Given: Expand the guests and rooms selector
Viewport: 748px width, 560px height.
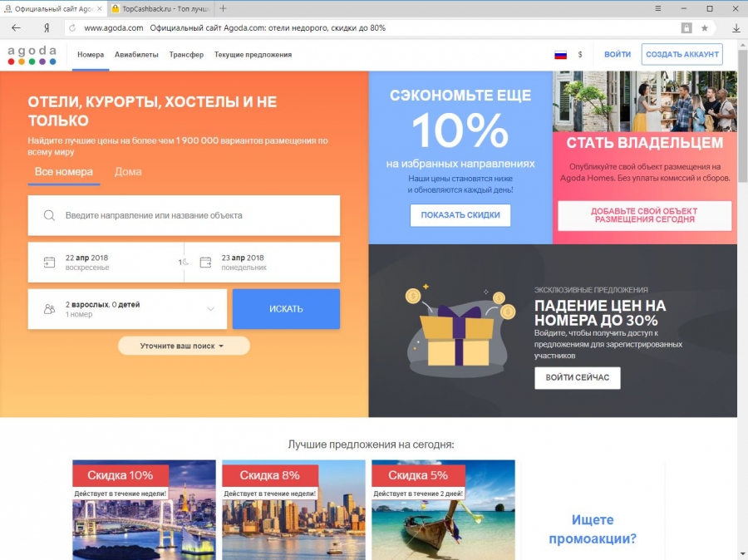Looking at the screenshot, I should tap(127, 309).
